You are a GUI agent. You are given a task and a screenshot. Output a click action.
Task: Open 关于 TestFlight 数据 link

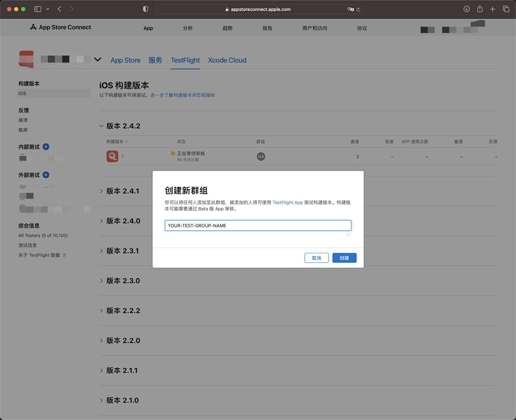point(39,255)
